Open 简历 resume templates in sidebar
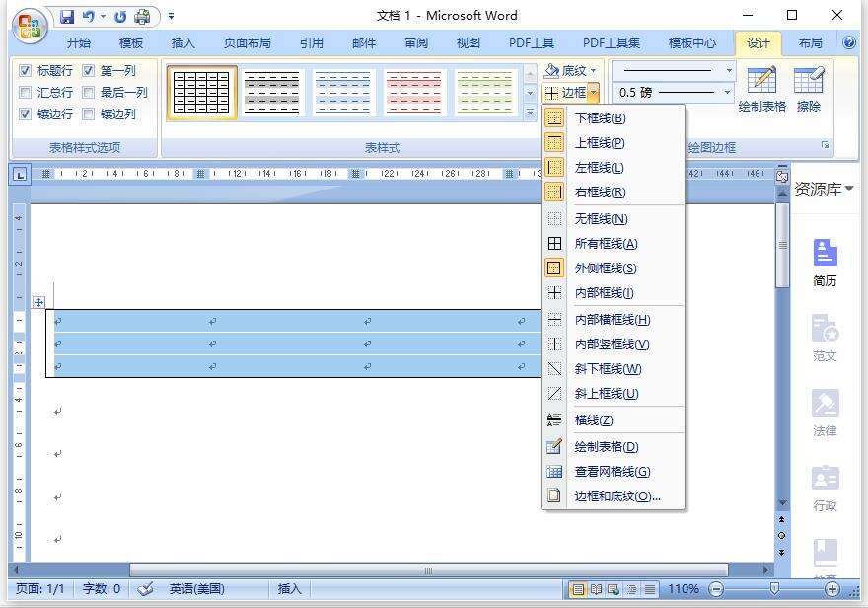 pos(825,263)
